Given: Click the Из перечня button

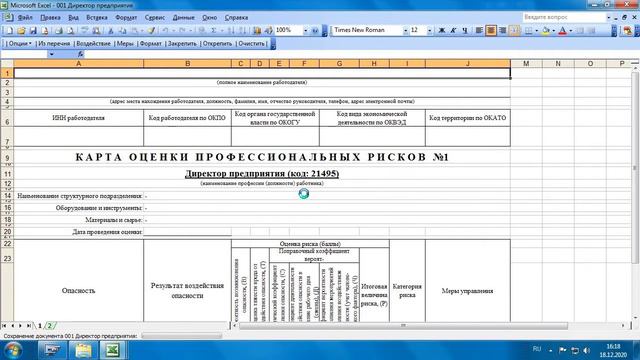Looking at the screenshot, I should [54, 44].
